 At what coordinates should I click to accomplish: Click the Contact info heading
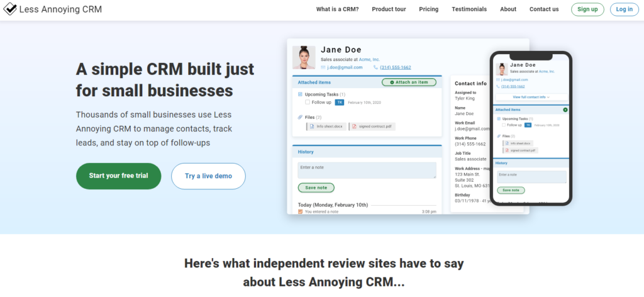point(470,84)
